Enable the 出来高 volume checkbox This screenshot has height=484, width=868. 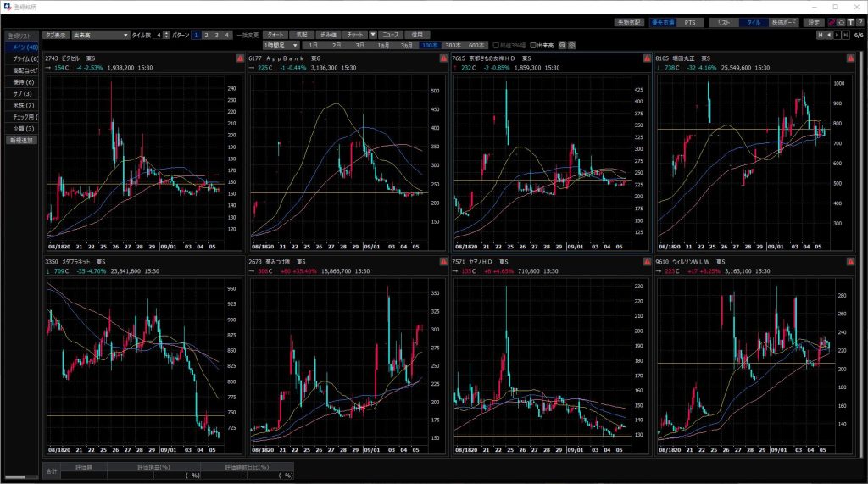coord(532,44)
